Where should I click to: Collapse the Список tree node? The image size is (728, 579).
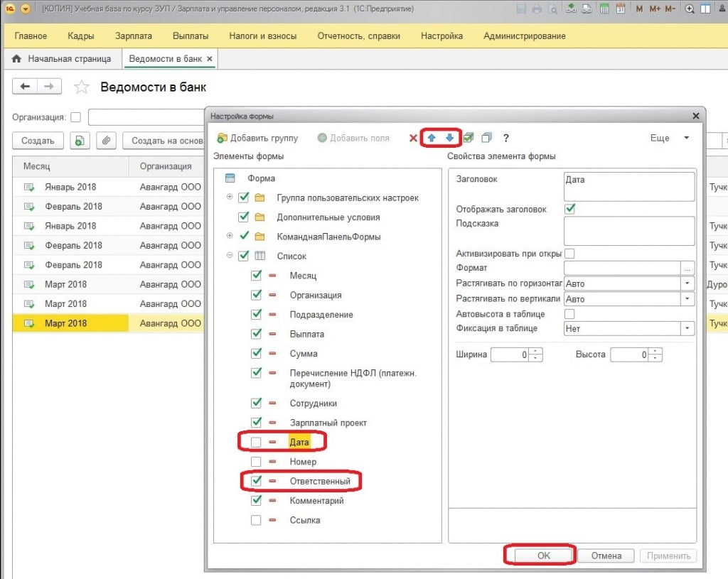click(230, 256)
